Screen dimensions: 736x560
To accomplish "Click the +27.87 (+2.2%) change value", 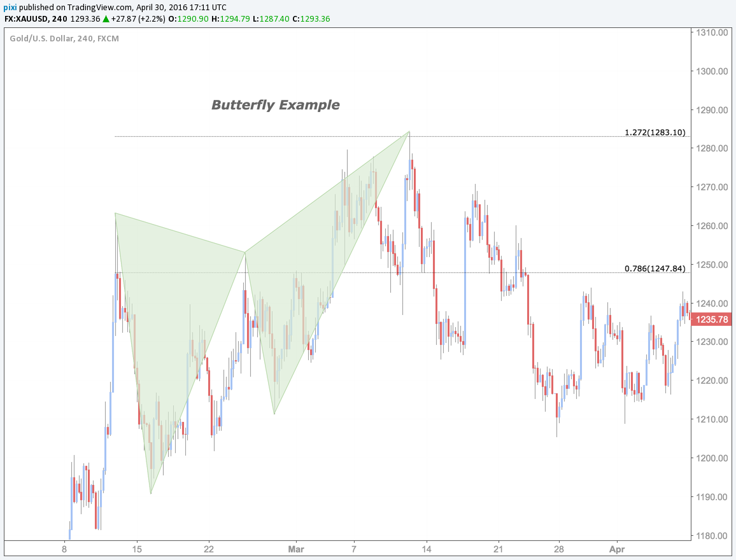I will [x=138, y=19].
